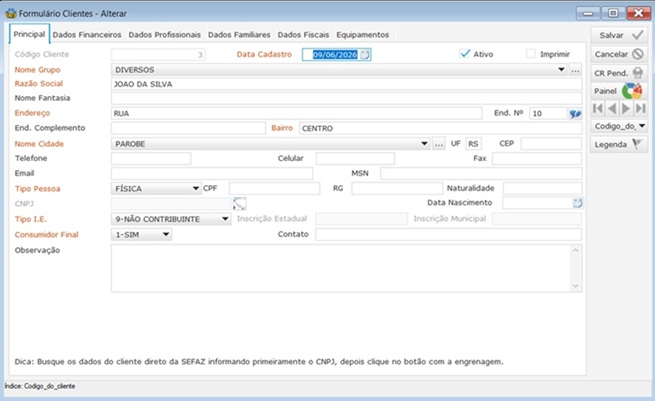Uncheck the Ativo checkbox
Viewport: 655px width, 401px height.
coord(465,54)
